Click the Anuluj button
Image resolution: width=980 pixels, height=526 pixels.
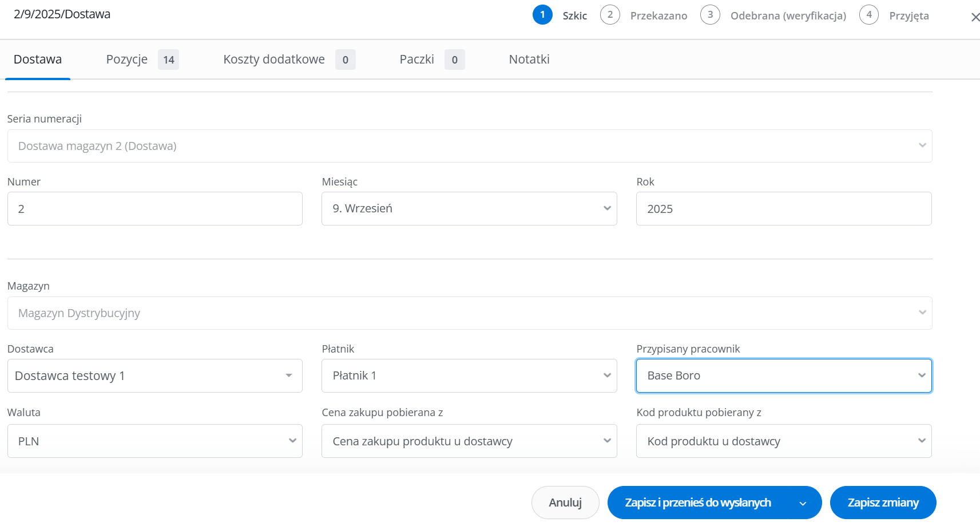[565, 503]
